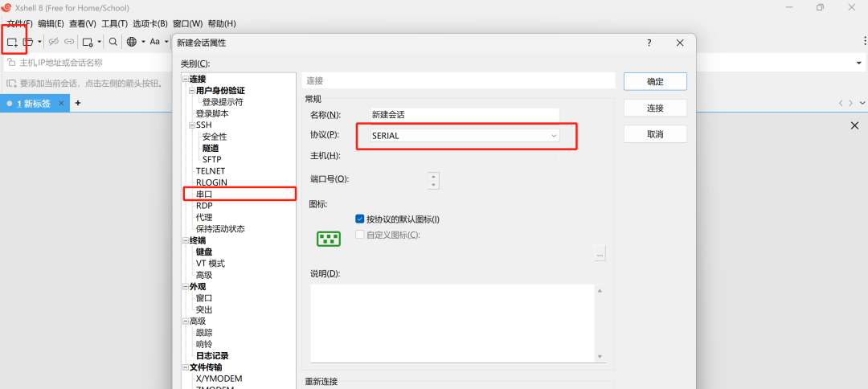Collapse the SSH tree node
This screenshot has height=389, width=868.
click(191, 125)
